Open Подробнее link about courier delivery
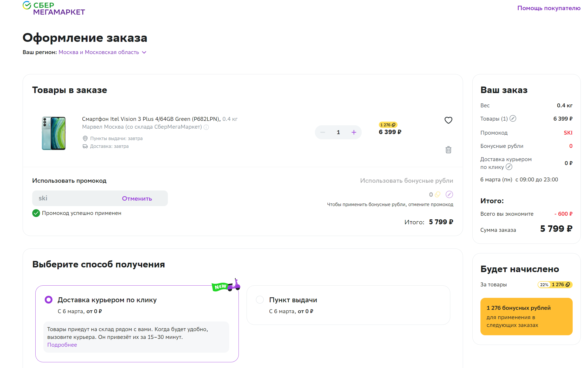588x368 pixels. tap(62, 345)
